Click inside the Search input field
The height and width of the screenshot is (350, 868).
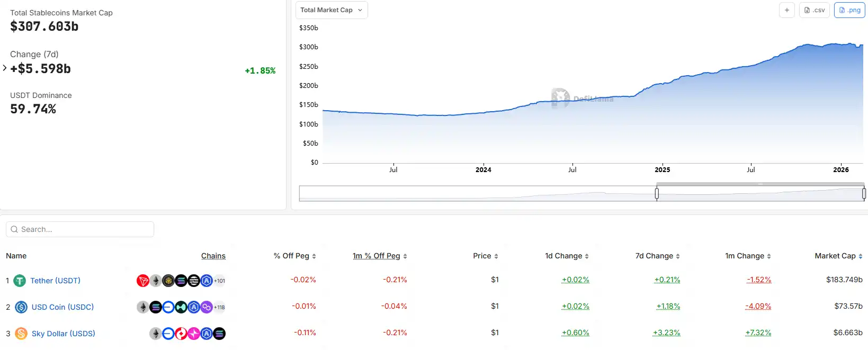[79, 229]
